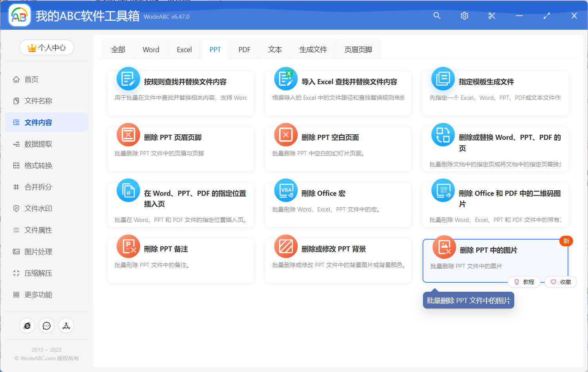This screenshot has height=372, width=588.
Task: Open the 删除 PPT 备注 tool icon
Action: [128, 246]
